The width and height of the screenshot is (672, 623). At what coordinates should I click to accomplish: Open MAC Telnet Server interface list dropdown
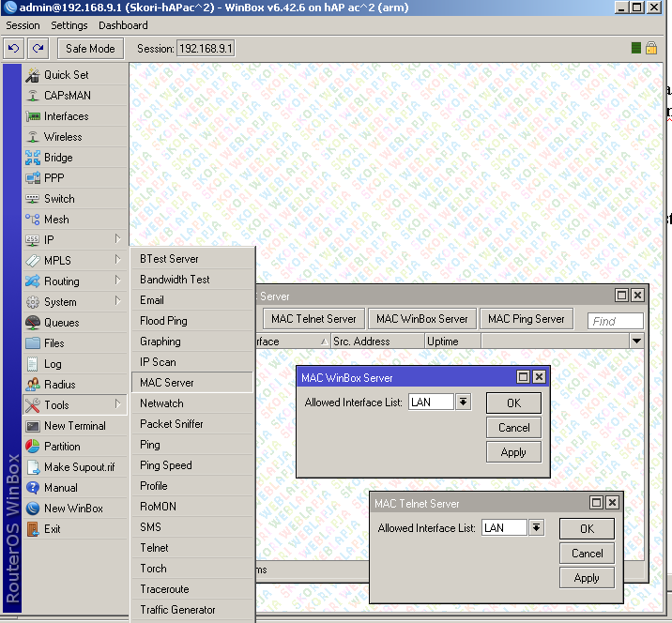[536, 528]
